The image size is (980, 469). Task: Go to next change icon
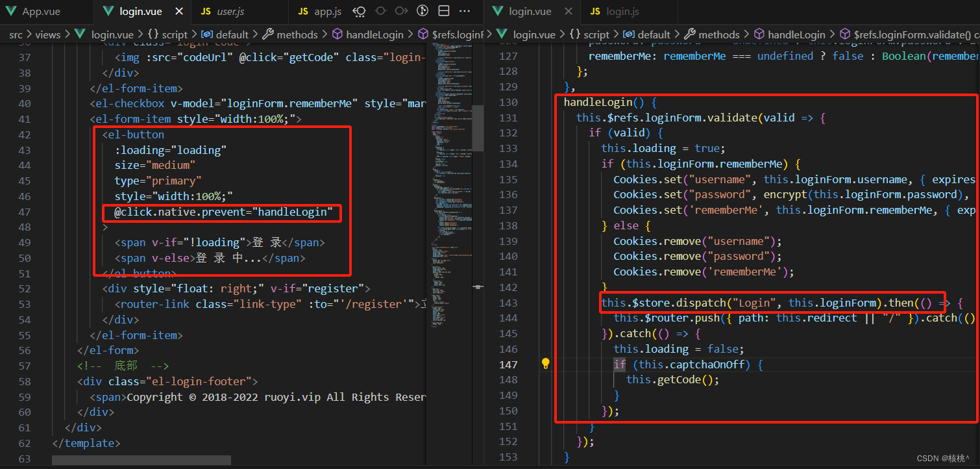pos(401,12)
